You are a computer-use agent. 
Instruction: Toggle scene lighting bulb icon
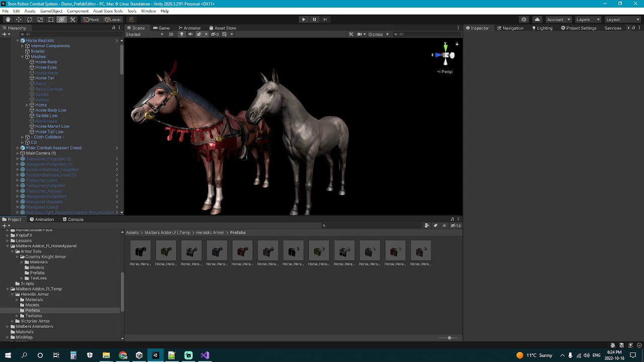[182, 34]
